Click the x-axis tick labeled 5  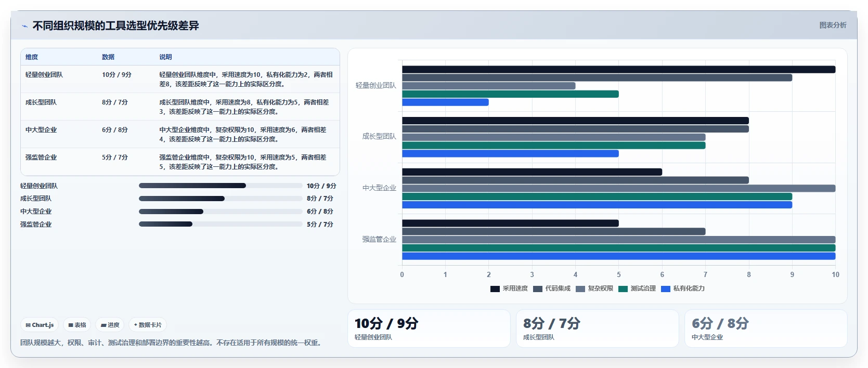point(619,275)
